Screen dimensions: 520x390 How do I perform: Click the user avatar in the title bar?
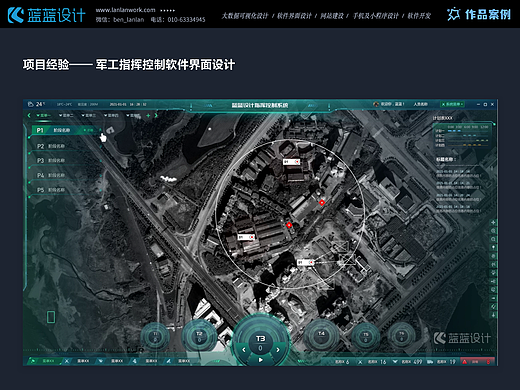[x=376, y=104]
